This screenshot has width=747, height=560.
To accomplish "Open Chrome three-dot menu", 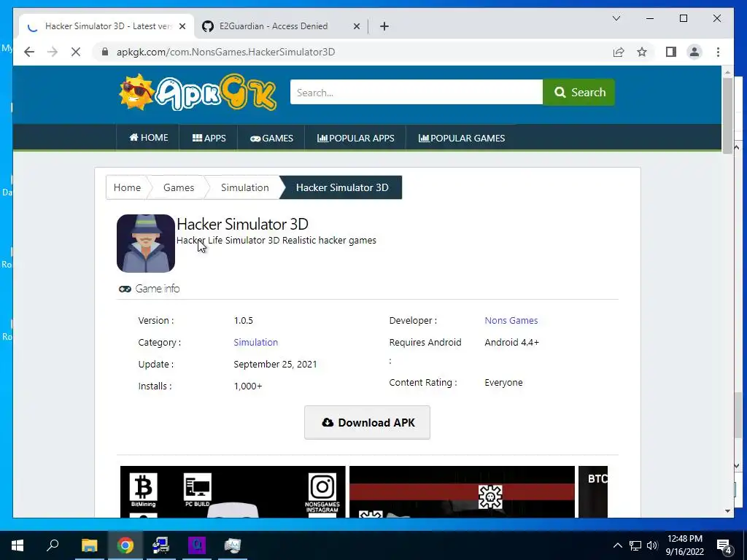I will click(718, 52).
